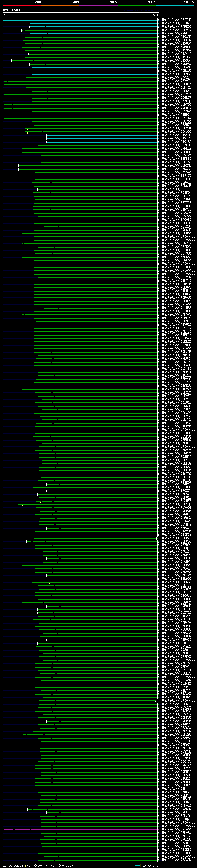Viewport: 197px width, 868px height.
Task: Click the white query sequence bar
Action: 81,13
